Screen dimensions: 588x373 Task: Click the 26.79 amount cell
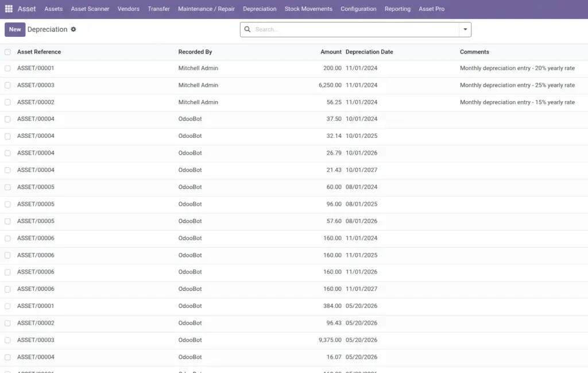(334, 153)
